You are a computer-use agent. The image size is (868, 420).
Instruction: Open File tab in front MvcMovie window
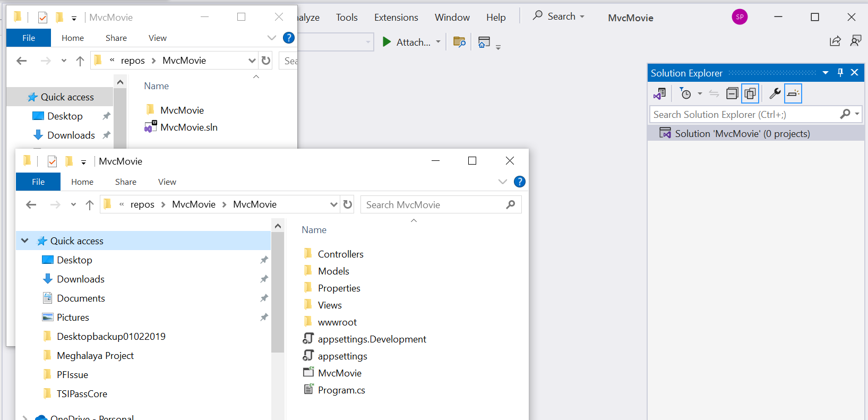[x=38, y=182]
